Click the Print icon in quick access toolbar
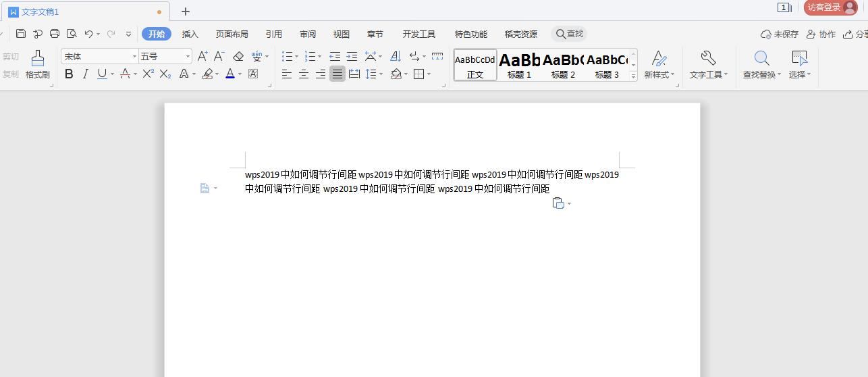868x377 pixels. coord(55,34)
